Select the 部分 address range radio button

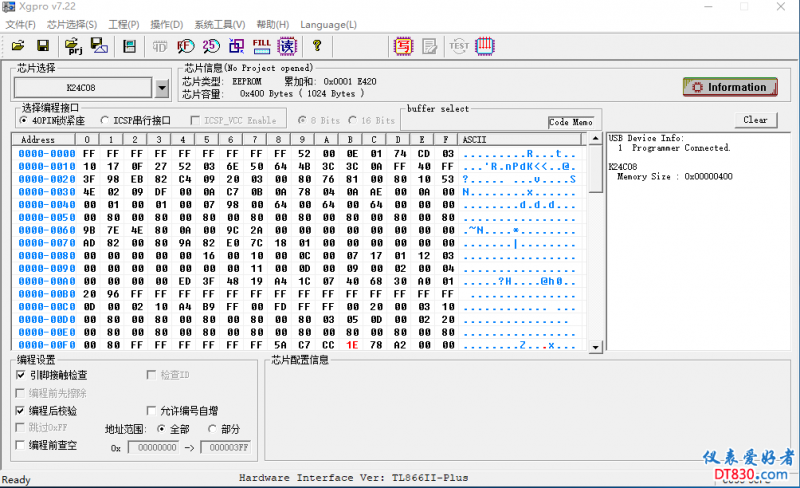[x=212, y=429]
